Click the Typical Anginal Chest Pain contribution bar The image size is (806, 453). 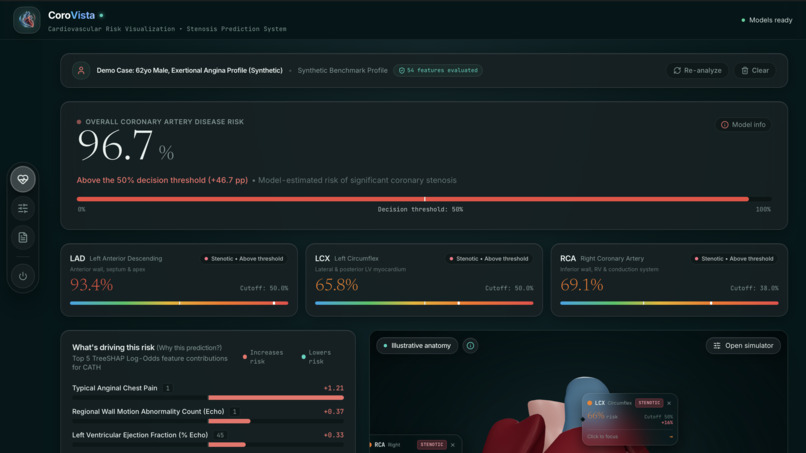276,397
